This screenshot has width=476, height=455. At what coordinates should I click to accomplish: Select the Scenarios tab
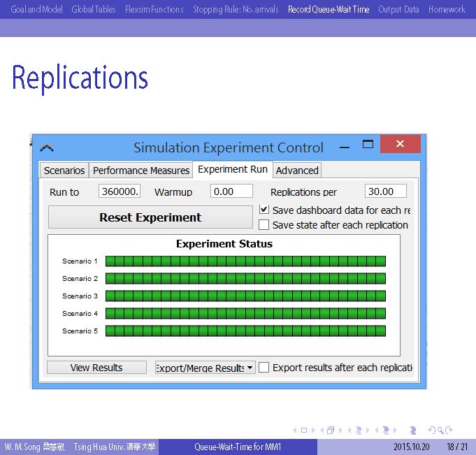pyautogui.click(x=64, y=171)
